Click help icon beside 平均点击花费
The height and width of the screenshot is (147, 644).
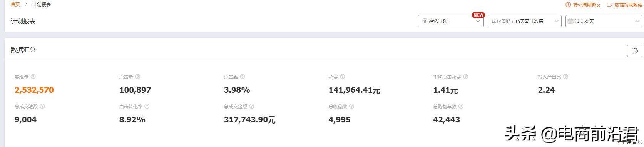coord(466,77)
